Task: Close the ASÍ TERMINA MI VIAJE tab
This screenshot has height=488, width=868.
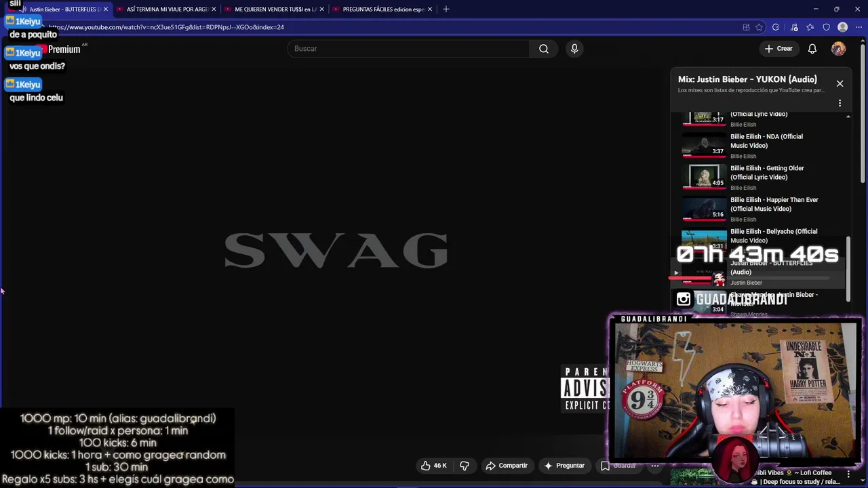Action: 214,9
